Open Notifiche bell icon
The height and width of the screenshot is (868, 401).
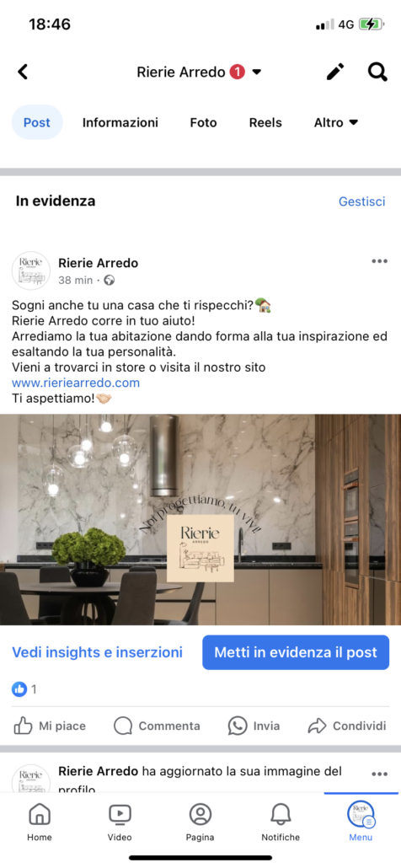[x=281, y=822]
